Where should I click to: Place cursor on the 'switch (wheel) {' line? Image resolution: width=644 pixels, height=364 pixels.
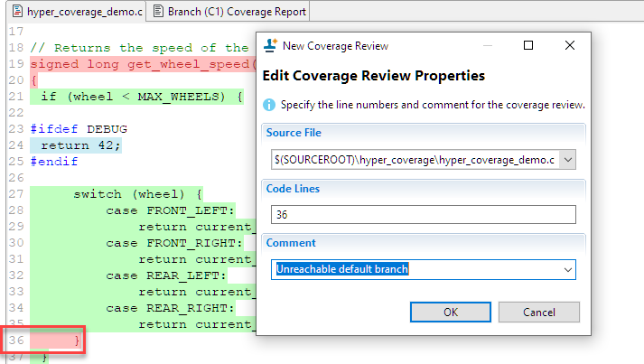tap(137, 193)
